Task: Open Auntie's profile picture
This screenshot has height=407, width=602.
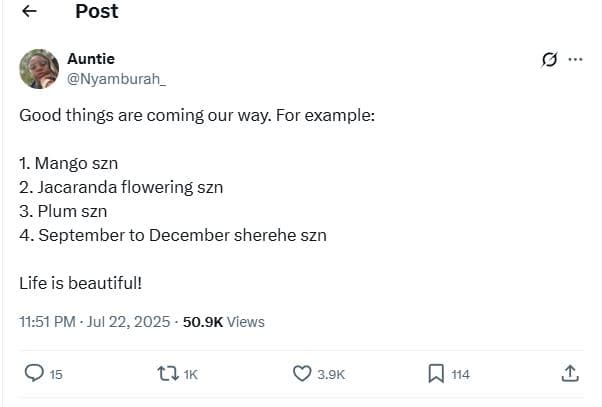Action: point(38,68)
